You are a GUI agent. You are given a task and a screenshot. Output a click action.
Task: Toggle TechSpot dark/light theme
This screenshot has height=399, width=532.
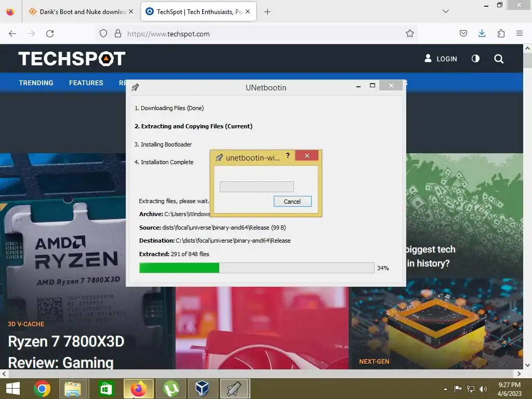point(476,59)
